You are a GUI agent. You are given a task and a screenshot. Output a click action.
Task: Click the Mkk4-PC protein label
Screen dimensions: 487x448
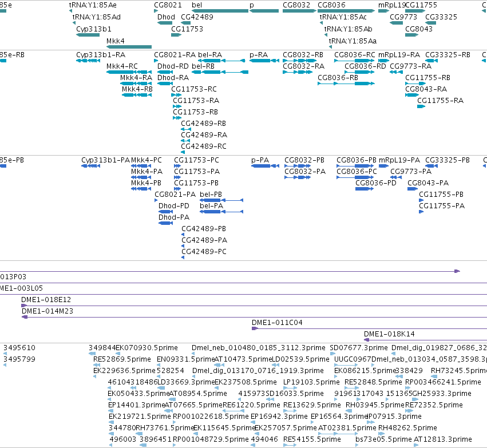tap(147, 160)
